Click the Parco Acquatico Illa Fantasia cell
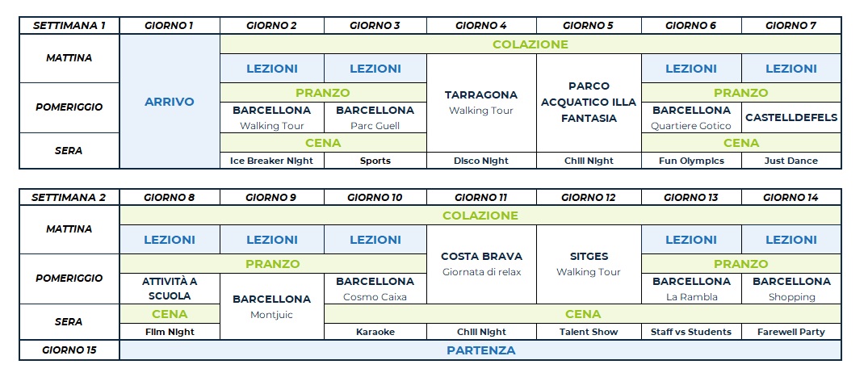This screenshot has width=868, height=377. [x=589, y=102]
